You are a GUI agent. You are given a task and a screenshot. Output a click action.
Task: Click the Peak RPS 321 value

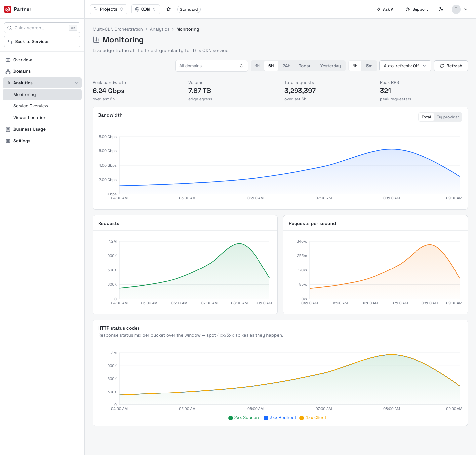click(385, 91)
